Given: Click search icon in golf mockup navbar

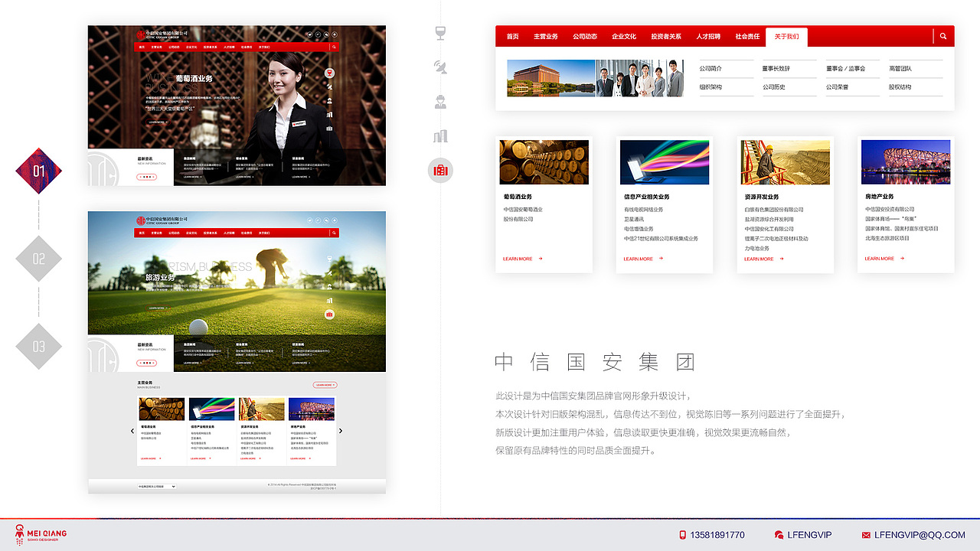Looking at the screenshot, I should [334, 233].
